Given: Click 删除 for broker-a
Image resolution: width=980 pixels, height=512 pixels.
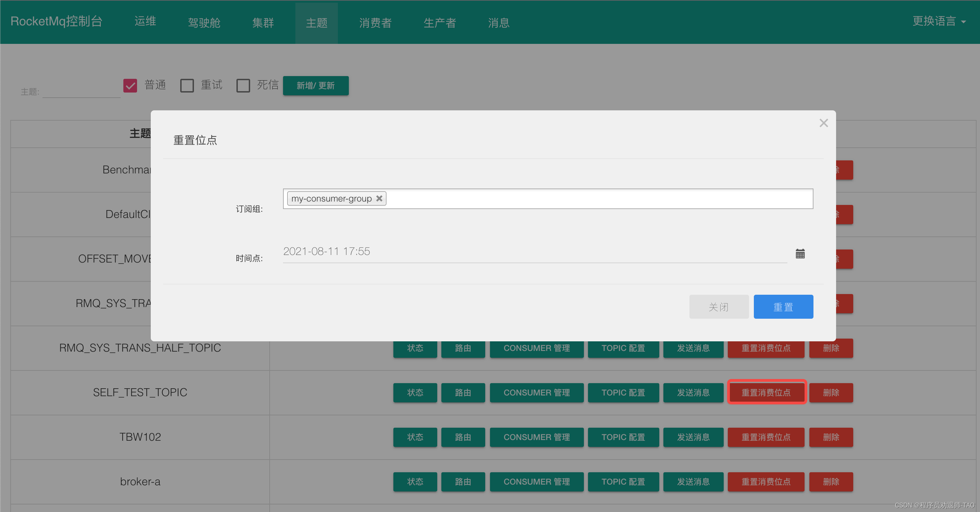Looking at the screenshot, I should pos(831,481).
